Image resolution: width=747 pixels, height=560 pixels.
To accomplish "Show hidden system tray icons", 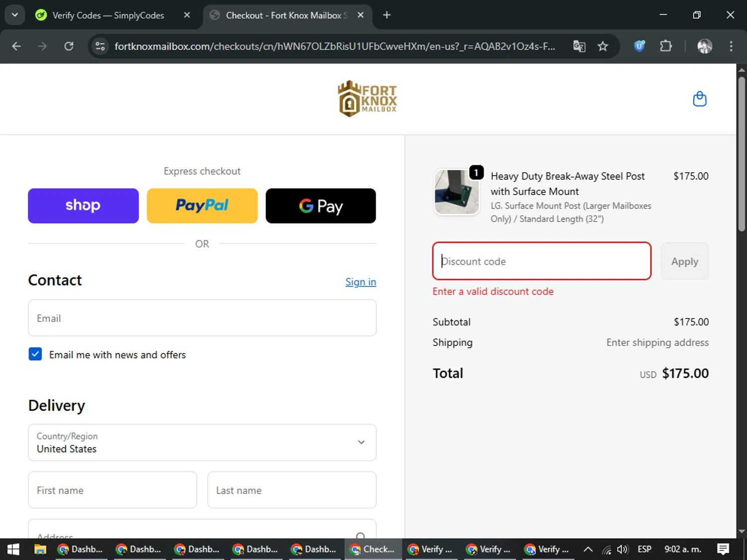I will click(588, 549).
